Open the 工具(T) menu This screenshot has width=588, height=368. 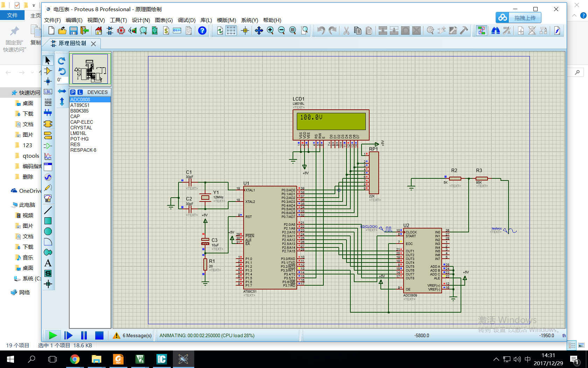click(118, 20)
